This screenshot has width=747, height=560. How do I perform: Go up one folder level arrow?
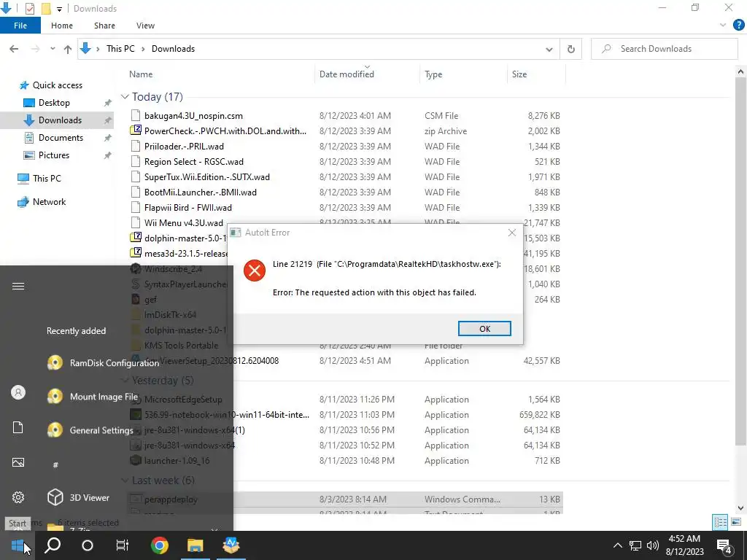[x=68, y=49]
